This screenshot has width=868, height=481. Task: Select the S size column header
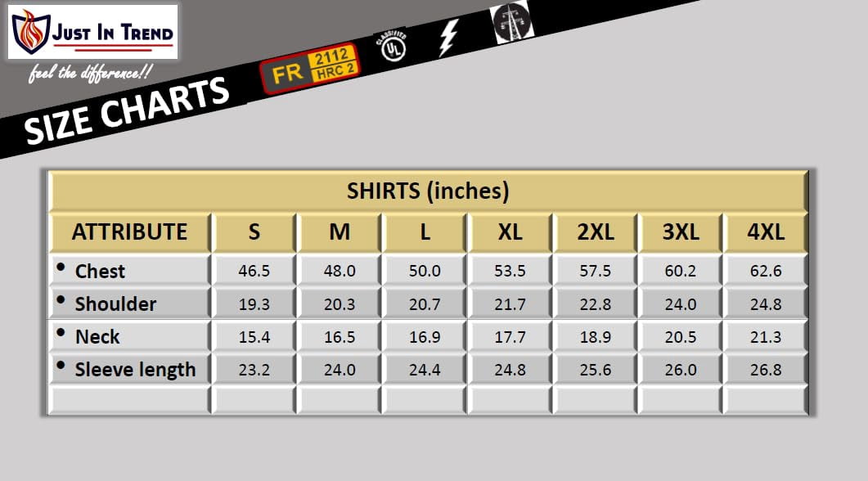254,232
